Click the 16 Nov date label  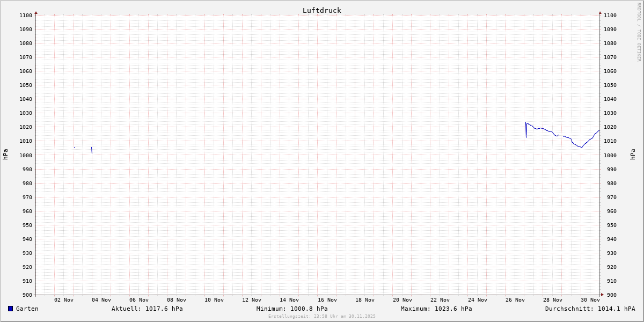pyautogui.click(x=327, y=300)
